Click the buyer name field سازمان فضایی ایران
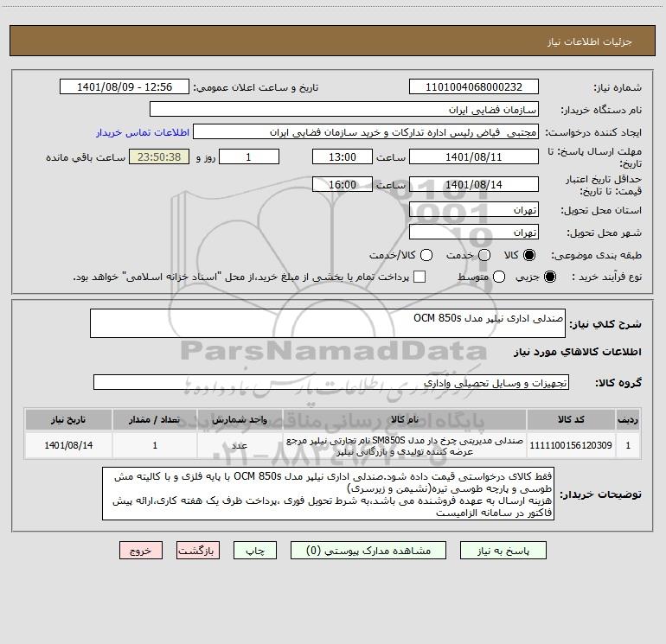 point(344,110)
